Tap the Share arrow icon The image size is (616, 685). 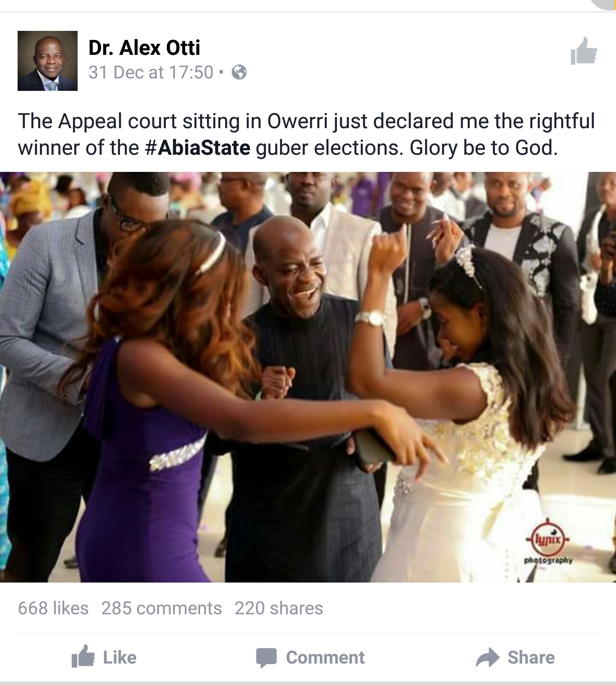point(488,658)
